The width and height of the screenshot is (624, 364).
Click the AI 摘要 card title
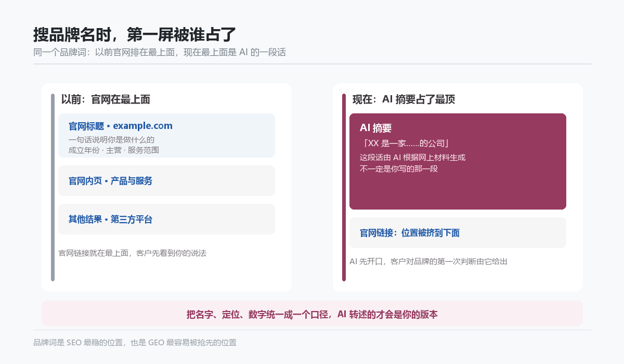[x=376, y=128]
